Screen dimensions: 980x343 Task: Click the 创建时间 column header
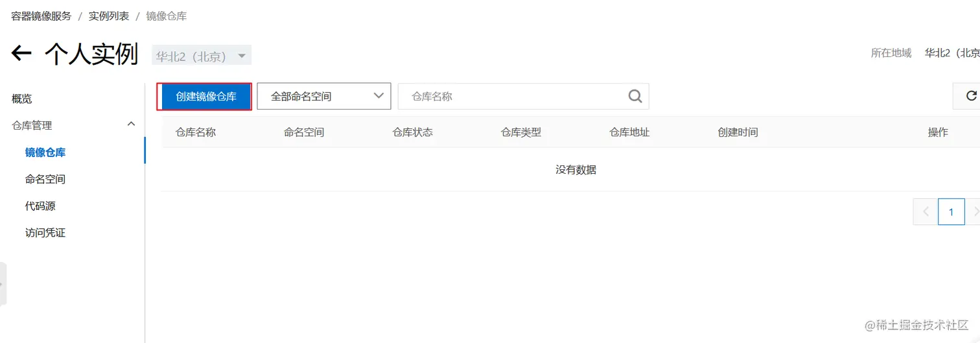738,132
